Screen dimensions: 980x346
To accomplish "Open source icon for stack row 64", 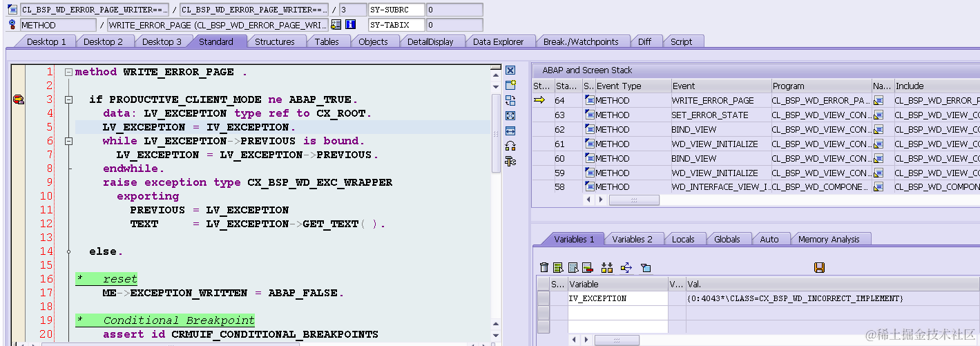I will tap(589, 100).
